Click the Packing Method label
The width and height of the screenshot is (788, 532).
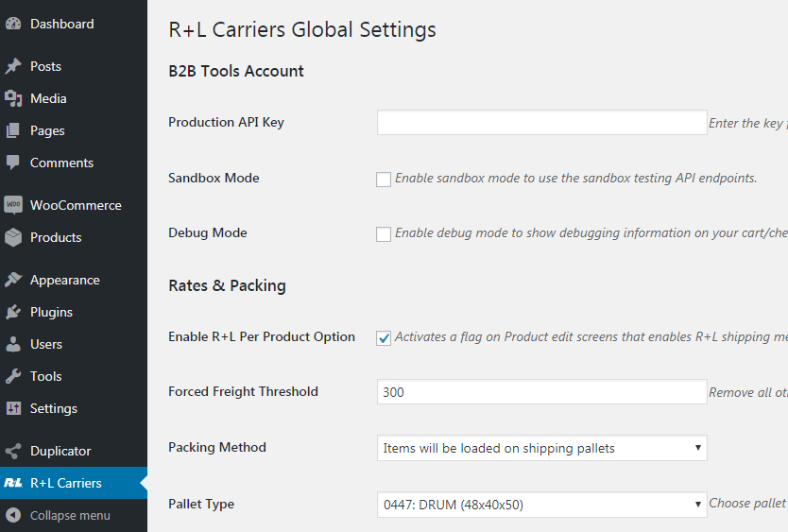click(x=217, y=447)
